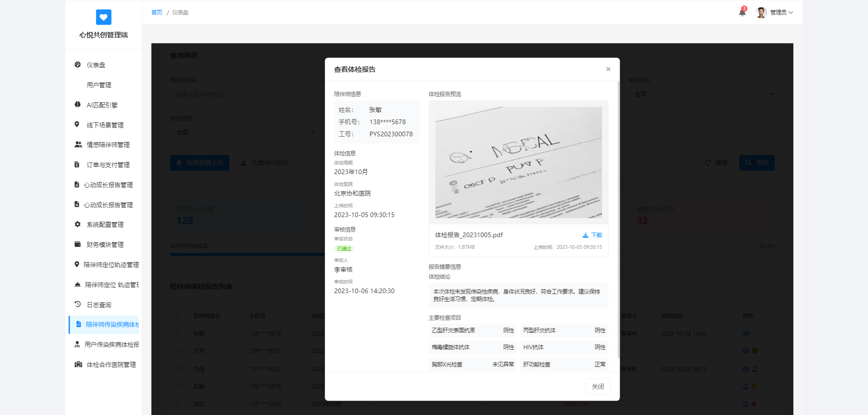868x415 pixels.
Task: Go to 首页 breadcrumb link
Action: pyautogui.click(x=157, y=13)
